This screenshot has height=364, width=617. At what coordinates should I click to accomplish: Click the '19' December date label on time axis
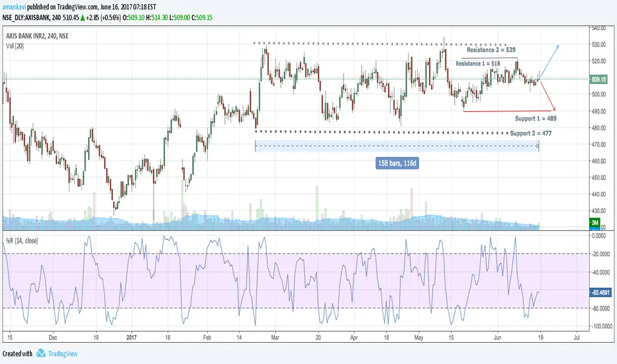(x=95, y=338)
